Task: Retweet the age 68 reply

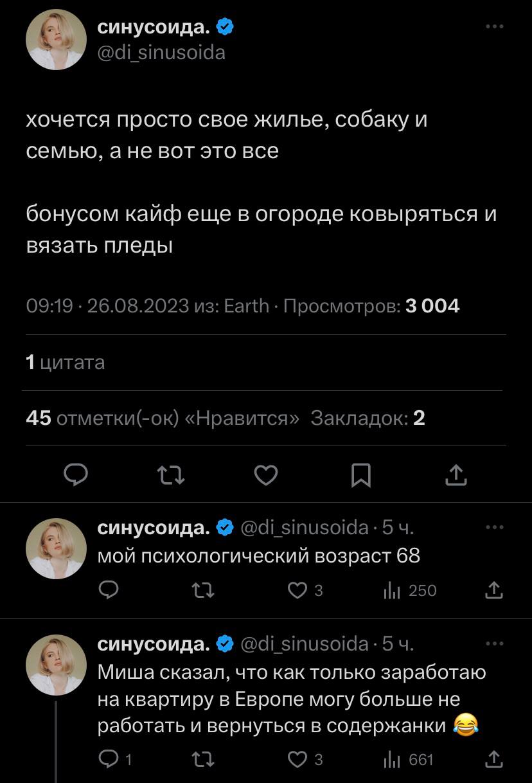Action: pos(204,590)
